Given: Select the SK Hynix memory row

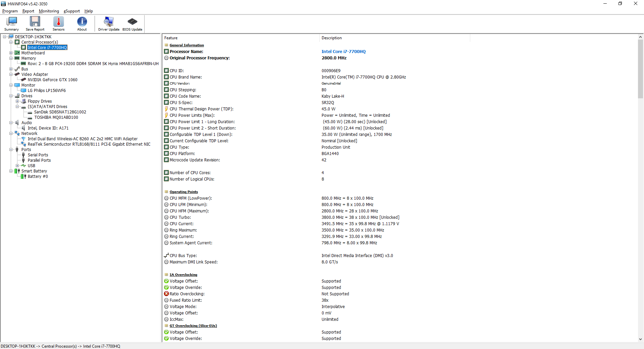Looking at the screenshot, I should coord(93,63).
